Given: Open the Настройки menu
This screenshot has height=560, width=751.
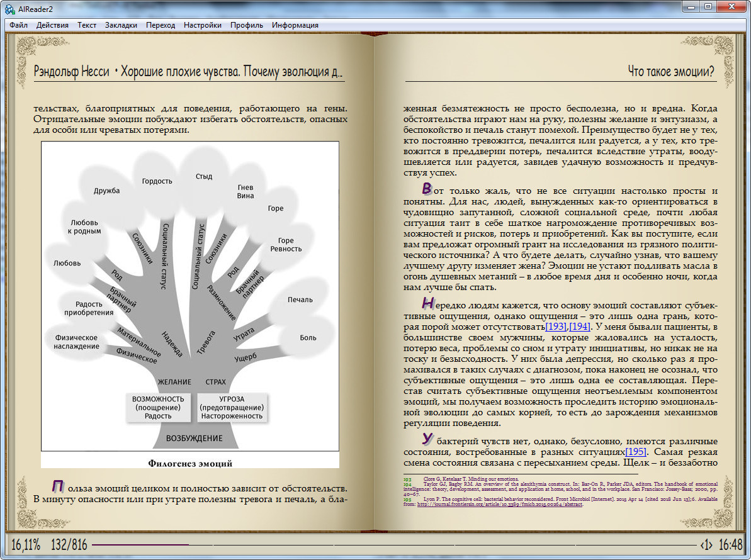Looking at the screenshot, I should tap(203, 25).
